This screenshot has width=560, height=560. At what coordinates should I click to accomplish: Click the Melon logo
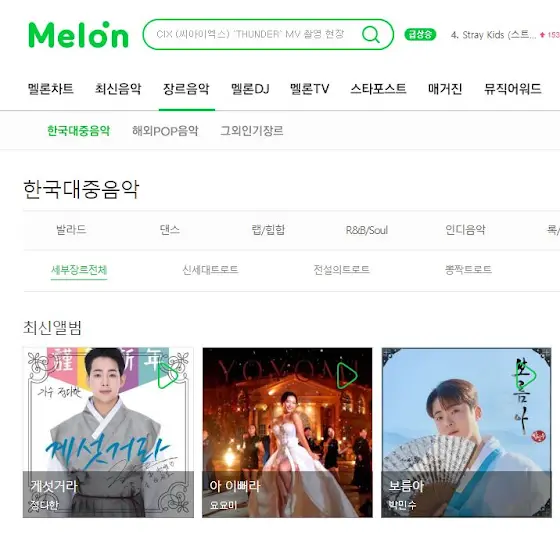click(78, 35)
